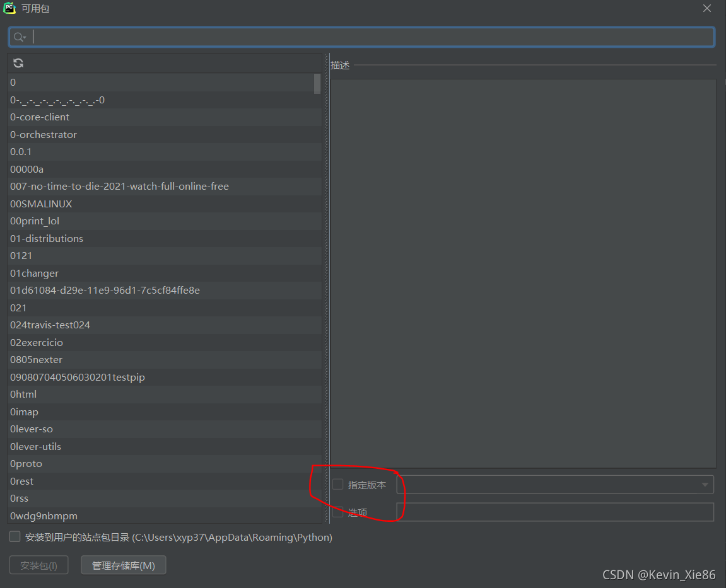Enable the 指定版本 checkbox
Image resolution: width=726 pixels, height=588 pixels.
click(337, 484)
